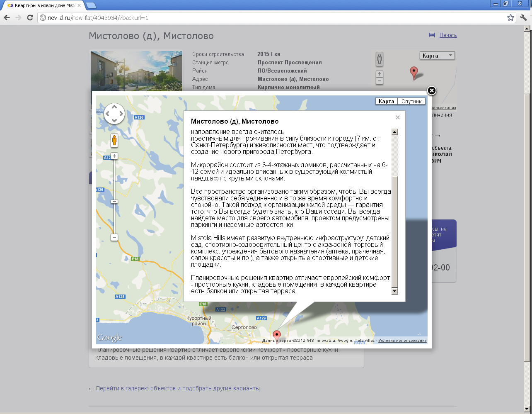532x414 pixels.
Task: Click the browser address bar
Action: point(269,18)
